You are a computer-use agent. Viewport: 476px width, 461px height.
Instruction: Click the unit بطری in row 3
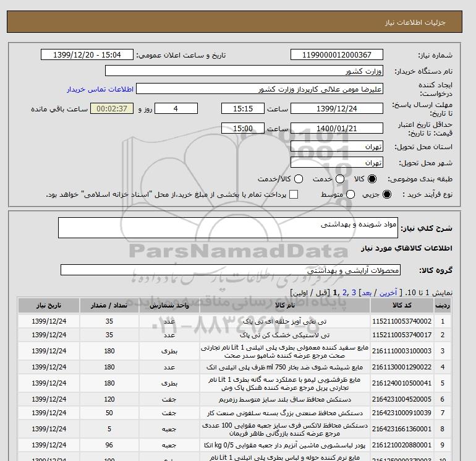coord(169,351)
